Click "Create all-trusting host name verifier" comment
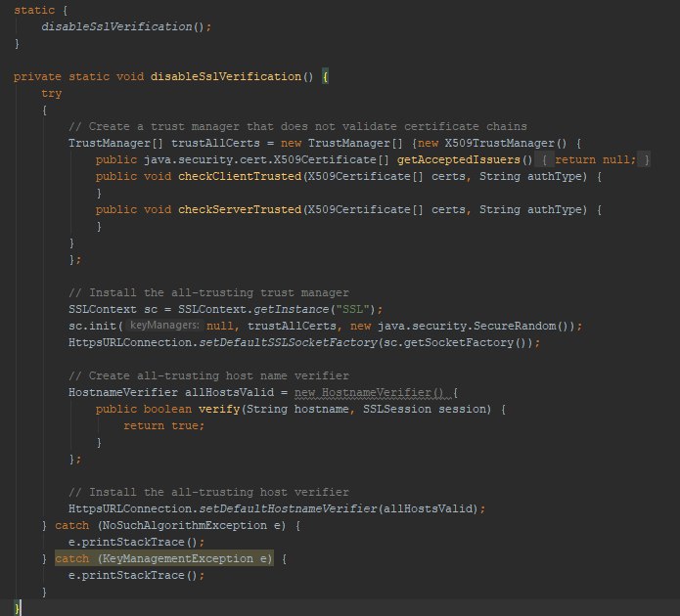680x616 pixels. click(208, 375)
